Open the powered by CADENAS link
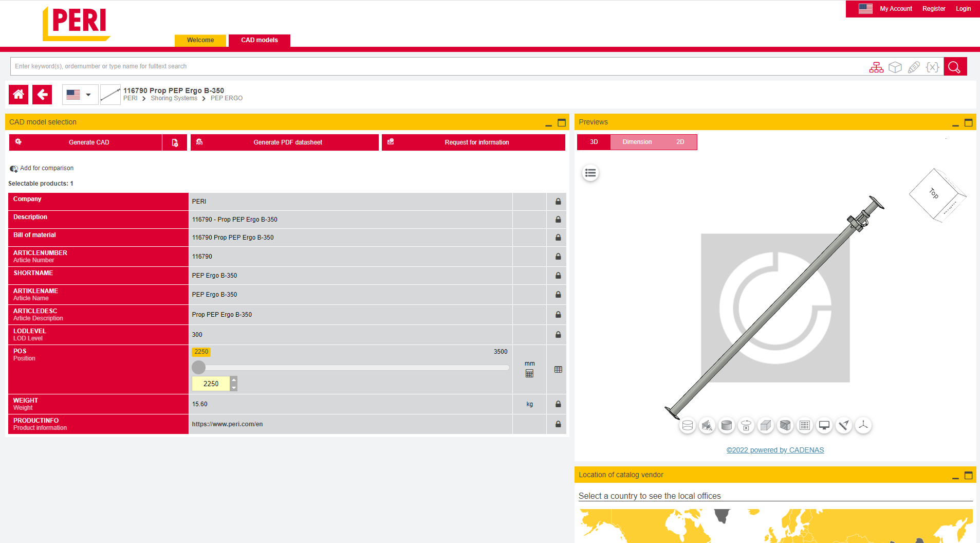The image size is (980, 543). (x=775, y=450)
